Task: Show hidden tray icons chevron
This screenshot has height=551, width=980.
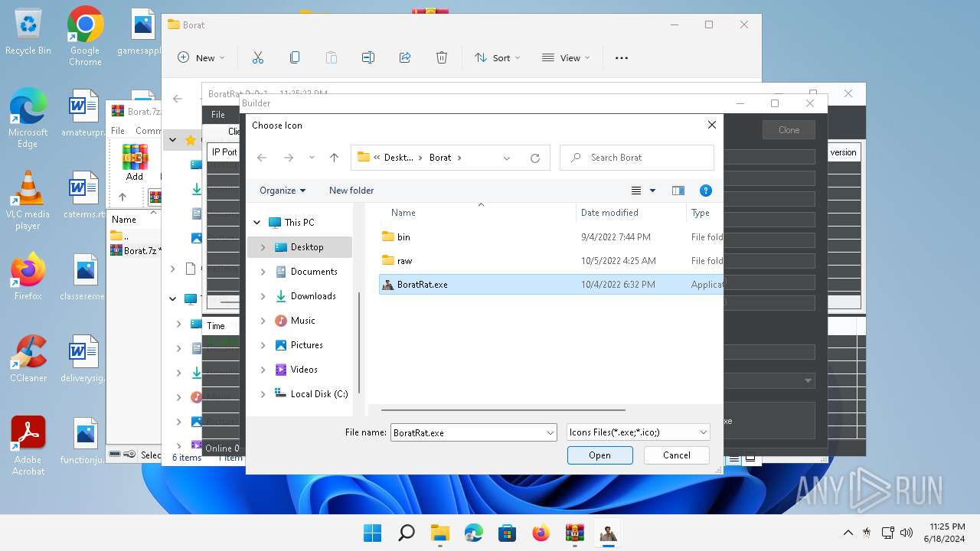Action: point(848,533)
